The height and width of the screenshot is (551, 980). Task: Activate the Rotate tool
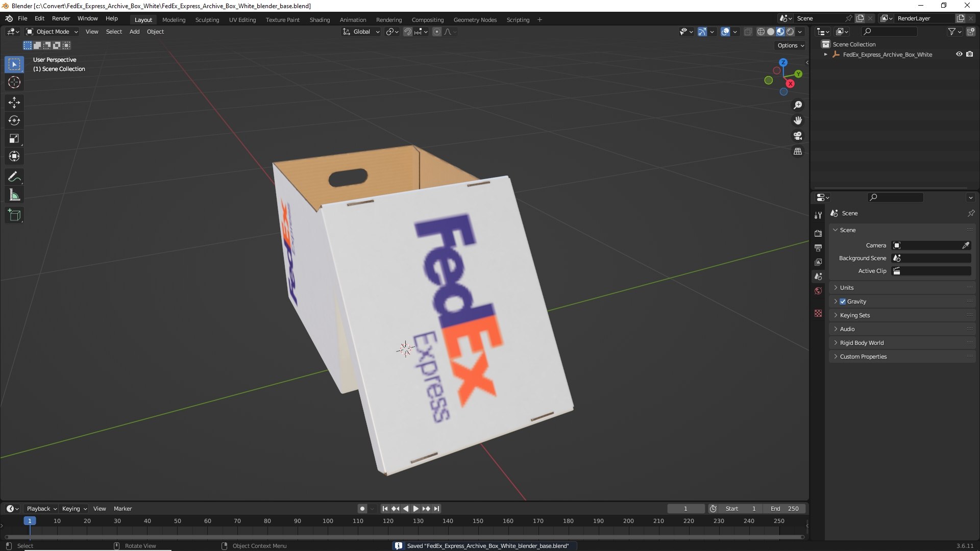(x=14, y=120)
